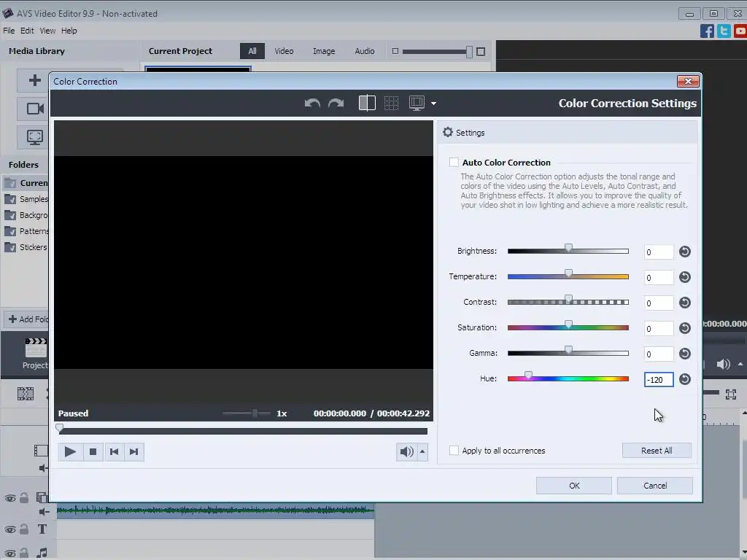The image size is (747, 560).
Task: Undo the last color correction change
Action: pyautogui.click(x=312, y=103)
